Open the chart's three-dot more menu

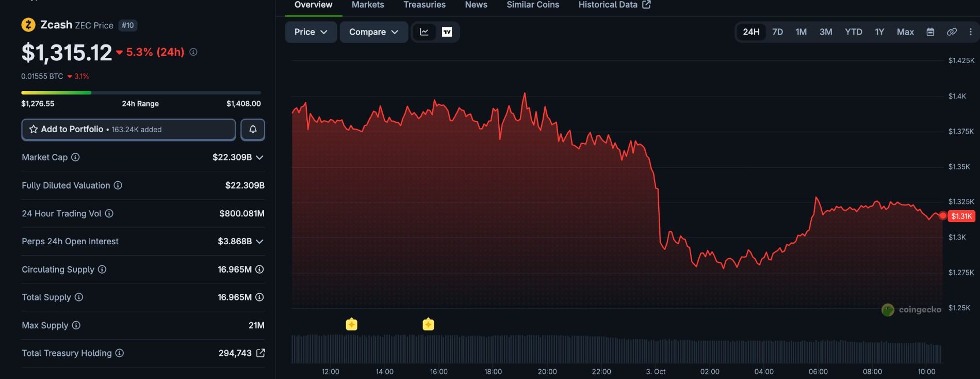tap(971, 32)
